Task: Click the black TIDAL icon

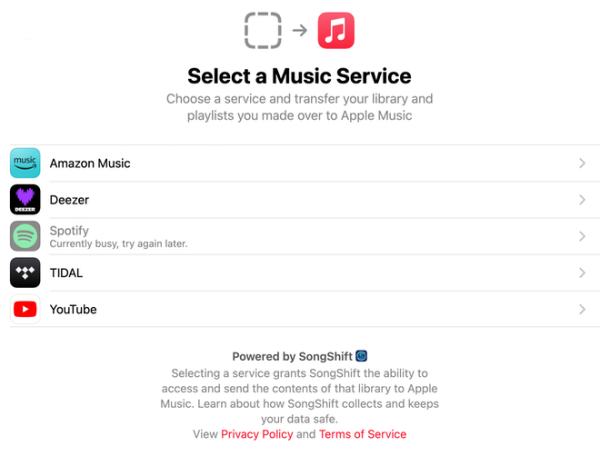Action: [25, 273]
